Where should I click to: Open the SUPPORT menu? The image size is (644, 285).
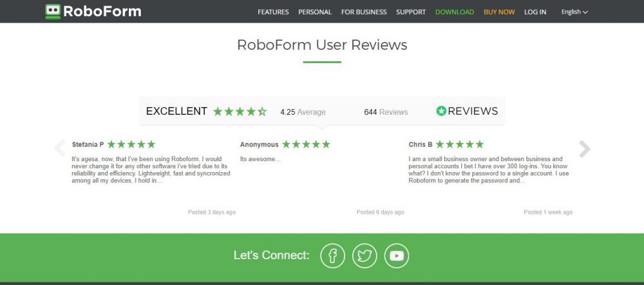pyautogui.click(x=411, y=12)
